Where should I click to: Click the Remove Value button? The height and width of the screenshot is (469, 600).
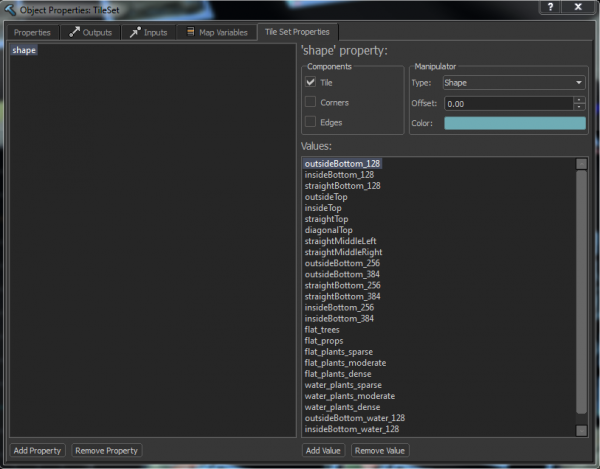click(380, 451)
